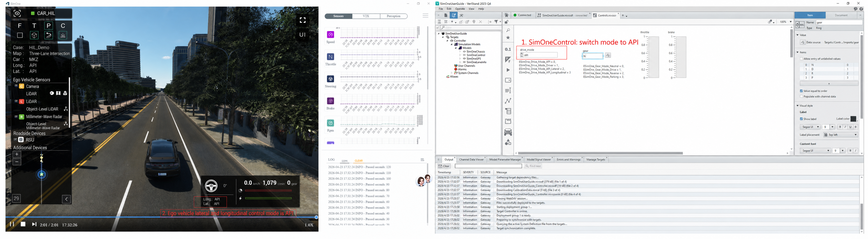Collapse the Simulation Models tree node
The image size is (868, 239).
click(x=452, y=44)
